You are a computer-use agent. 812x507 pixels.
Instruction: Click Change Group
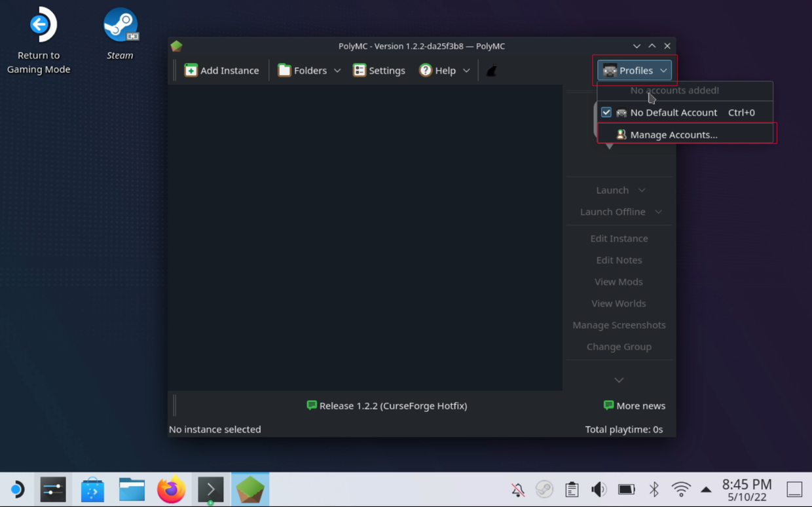pos(619,347)
